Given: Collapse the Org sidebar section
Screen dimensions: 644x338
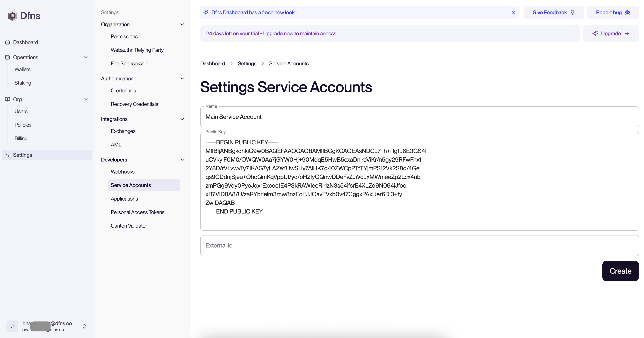Looking at the screenshot, I should pos(86,99).
